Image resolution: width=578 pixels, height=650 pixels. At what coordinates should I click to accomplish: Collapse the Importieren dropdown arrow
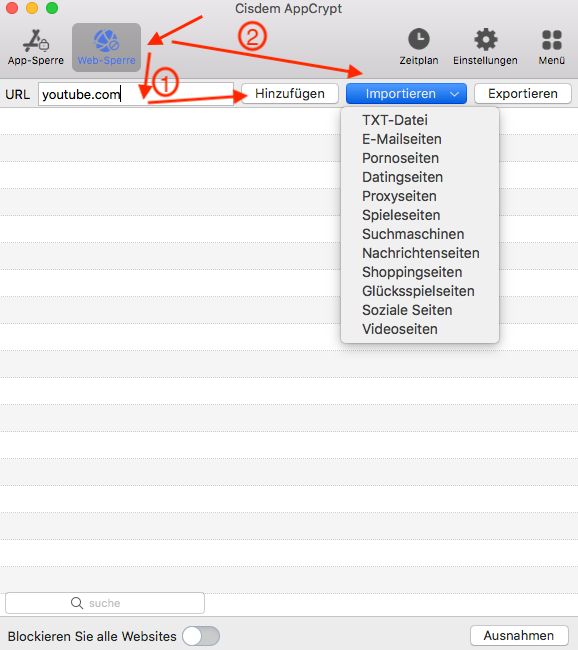454,94
